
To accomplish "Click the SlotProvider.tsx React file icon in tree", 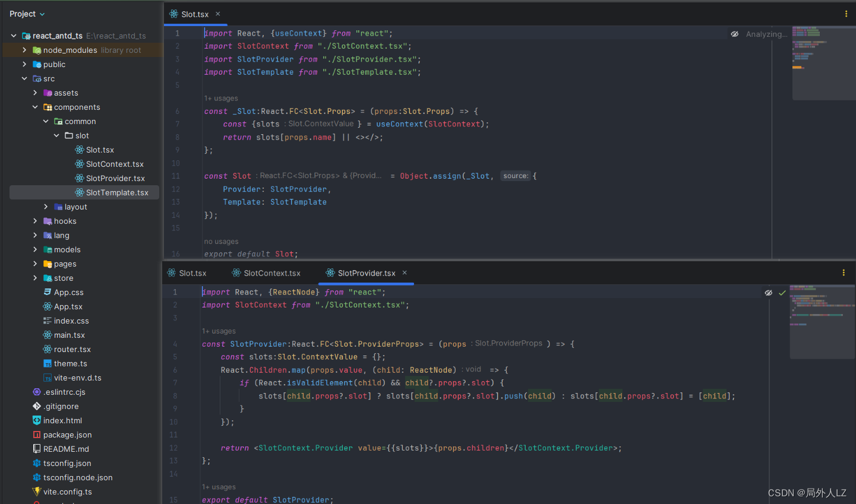I will pos(79,178).
